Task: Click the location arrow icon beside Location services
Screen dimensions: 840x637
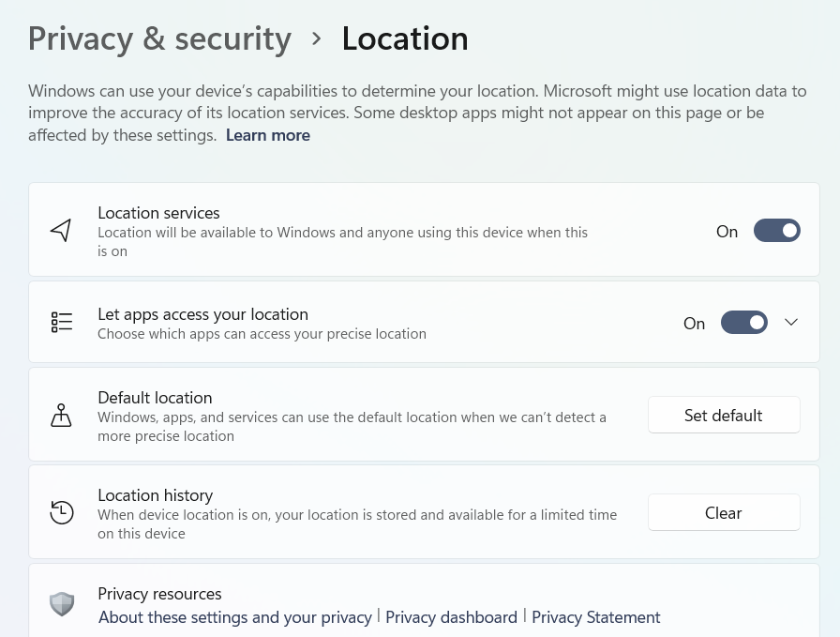Action: (x=61, y=231)
